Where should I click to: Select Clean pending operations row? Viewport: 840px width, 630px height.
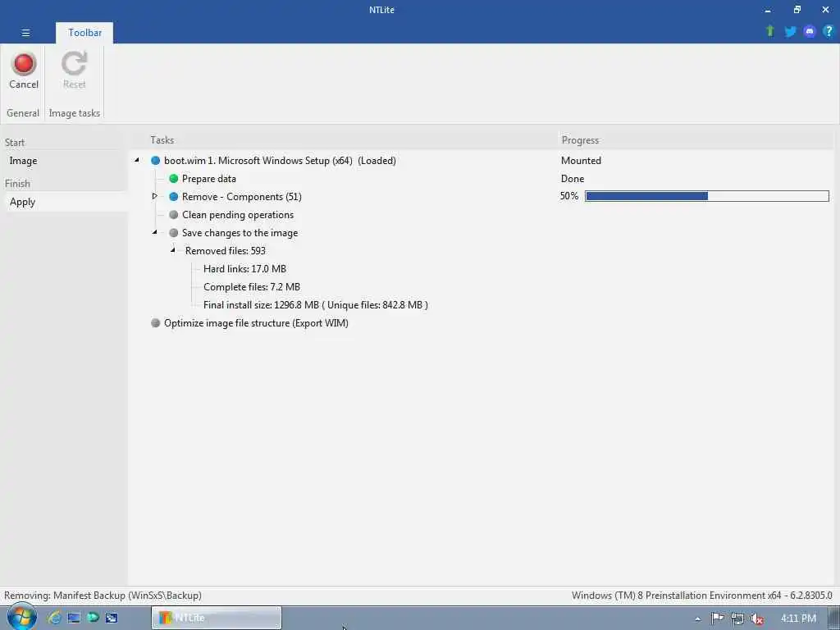[238, 215]
